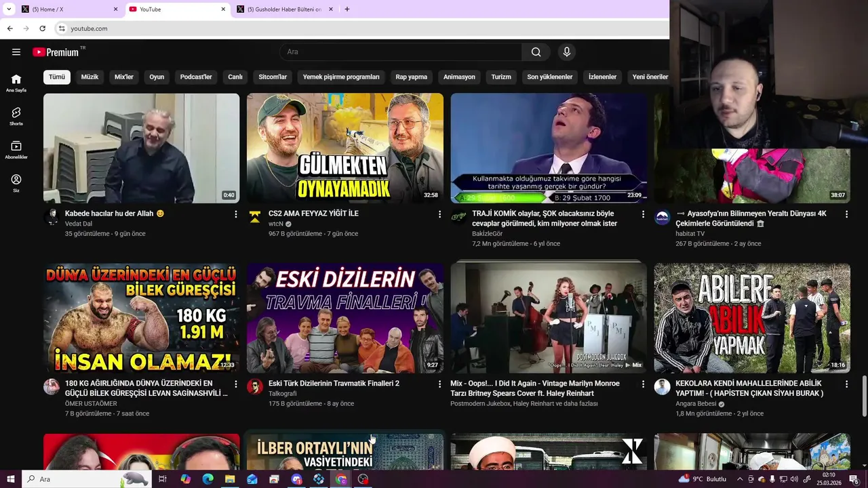Click habitat TV channel avatar
This screenshot has height=488, width=868.
[x=663, y=217]
